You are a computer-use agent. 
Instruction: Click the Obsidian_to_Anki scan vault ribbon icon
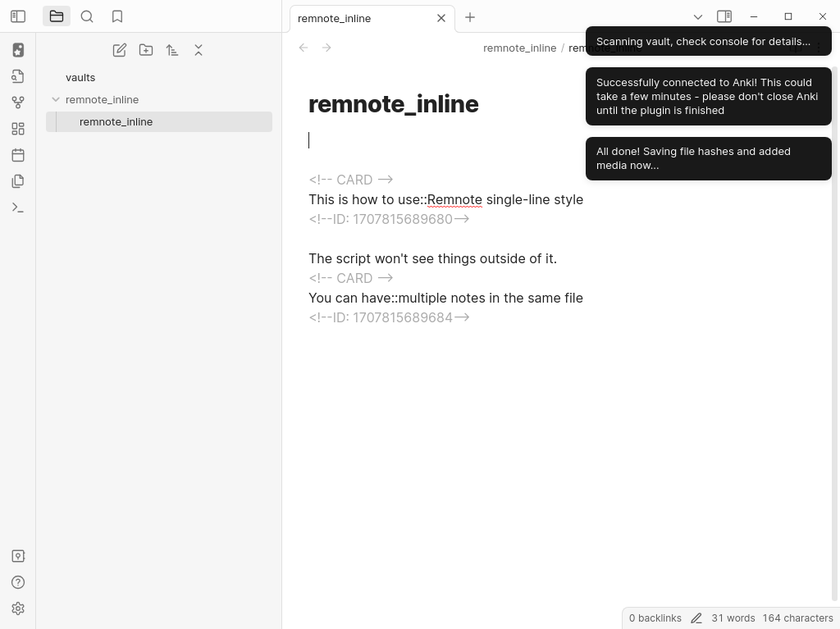(18, 50)
